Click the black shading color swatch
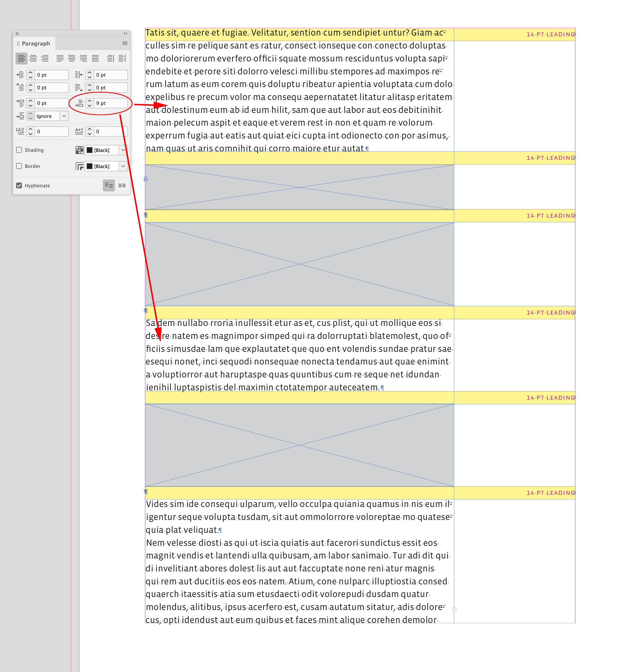This screenshot has width=638, height=672. (89, 150)
